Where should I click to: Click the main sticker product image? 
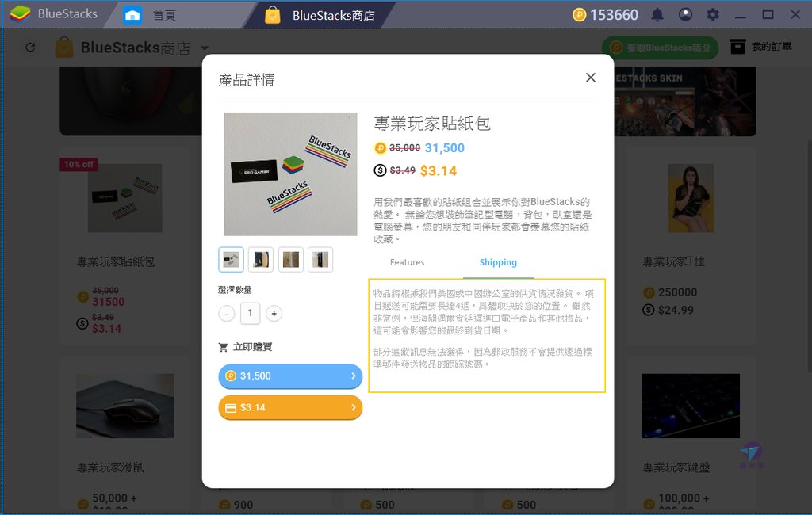290,174
